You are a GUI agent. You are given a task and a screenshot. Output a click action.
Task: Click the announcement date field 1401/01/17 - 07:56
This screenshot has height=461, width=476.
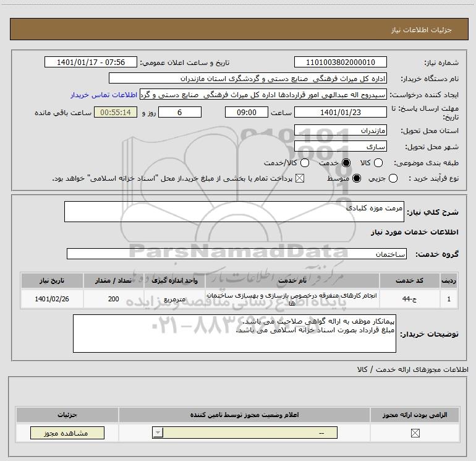[x=91, y=62]
